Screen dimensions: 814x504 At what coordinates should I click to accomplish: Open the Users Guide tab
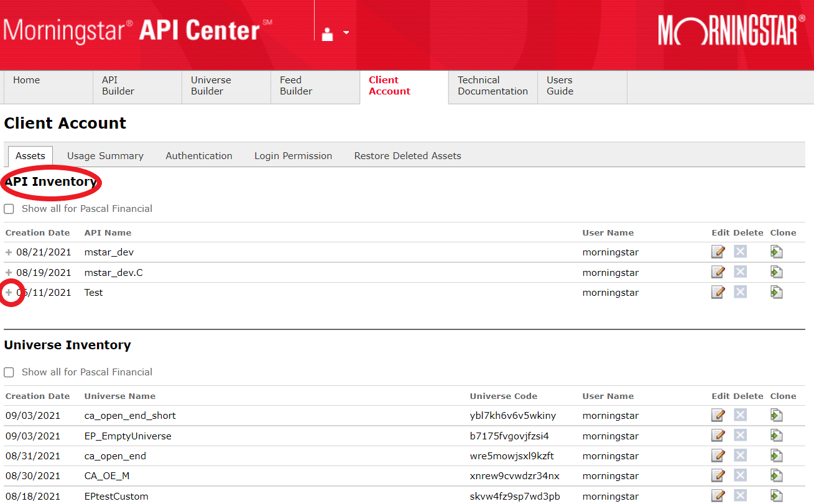[x=582, y=87]
